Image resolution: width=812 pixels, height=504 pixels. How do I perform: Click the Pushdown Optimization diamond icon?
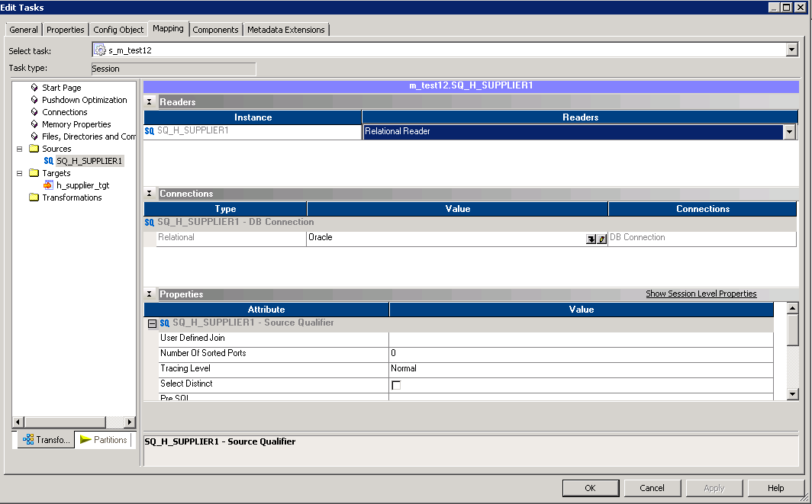34,100
